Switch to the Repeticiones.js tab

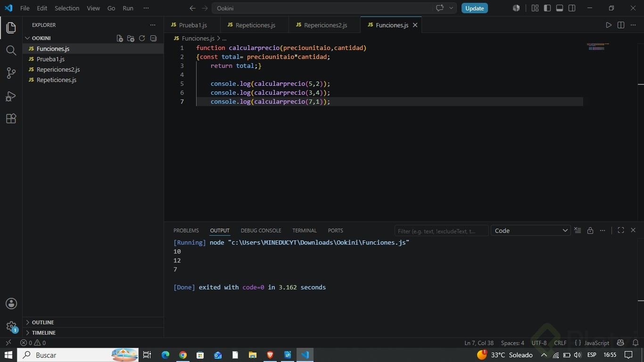tap(255, 25)
